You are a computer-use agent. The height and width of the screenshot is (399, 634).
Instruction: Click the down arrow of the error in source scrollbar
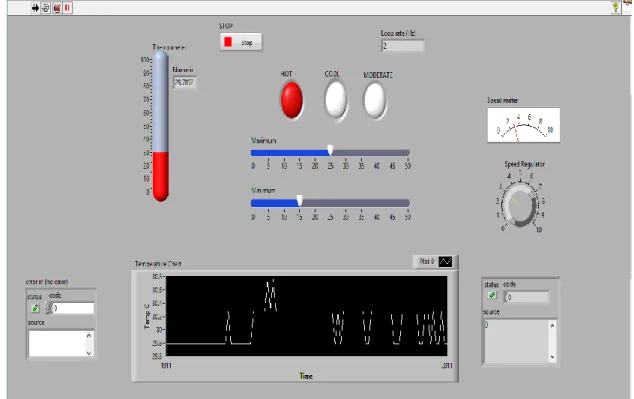click(x=89, y=353)
